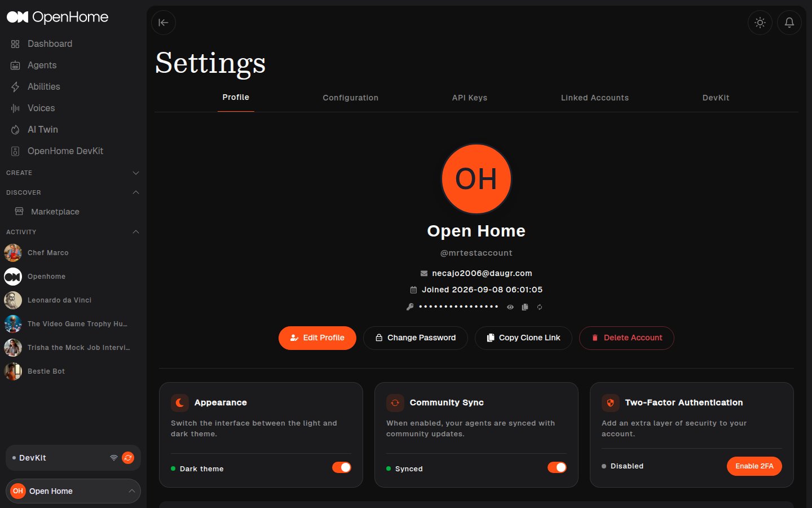The height and width of the screenshot is (508, 812).
Task: Toggle the Dark theme switch
Action: 342,467
